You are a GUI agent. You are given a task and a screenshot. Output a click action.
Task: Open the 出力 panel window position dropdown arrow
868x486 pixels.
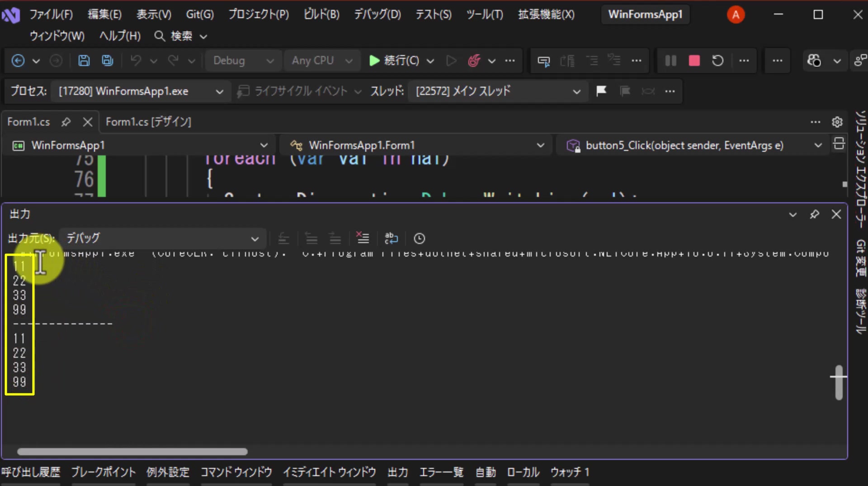[793, 215]
